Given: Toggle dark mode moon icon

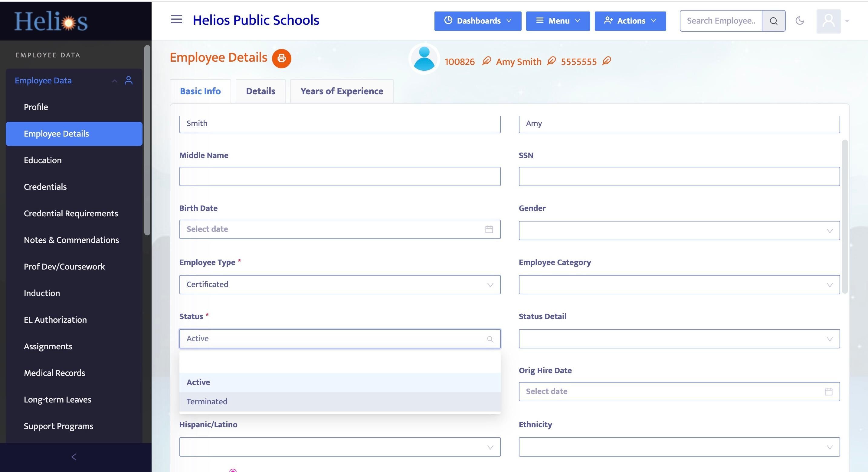Looking at the screenshot, I should tap(800, 21).
